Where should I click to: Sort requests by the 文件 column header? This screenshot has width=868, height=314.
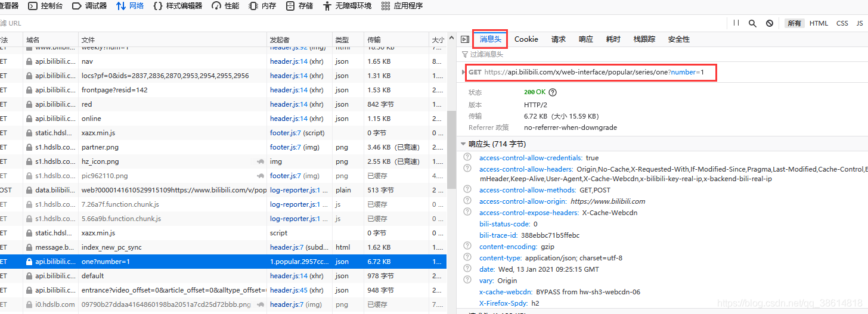click(172, 40)
